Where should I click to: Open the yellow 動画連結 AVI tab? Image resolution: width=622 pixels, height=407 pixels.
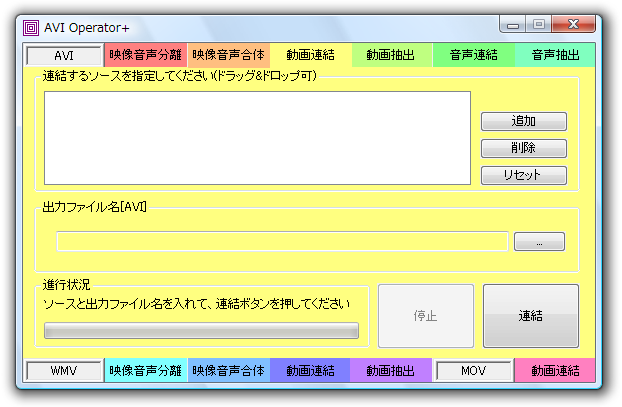pyautogui.click(x=311, y=55)
